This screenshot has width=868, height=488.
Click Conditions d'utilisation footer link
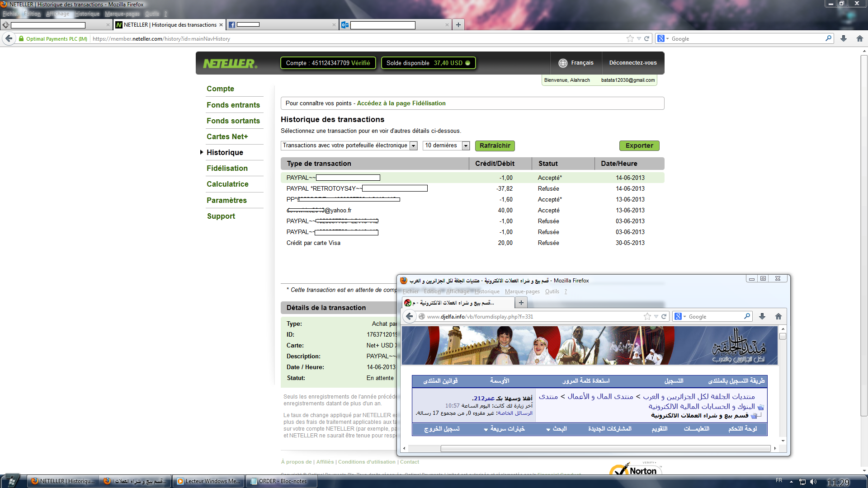[367, 462]
